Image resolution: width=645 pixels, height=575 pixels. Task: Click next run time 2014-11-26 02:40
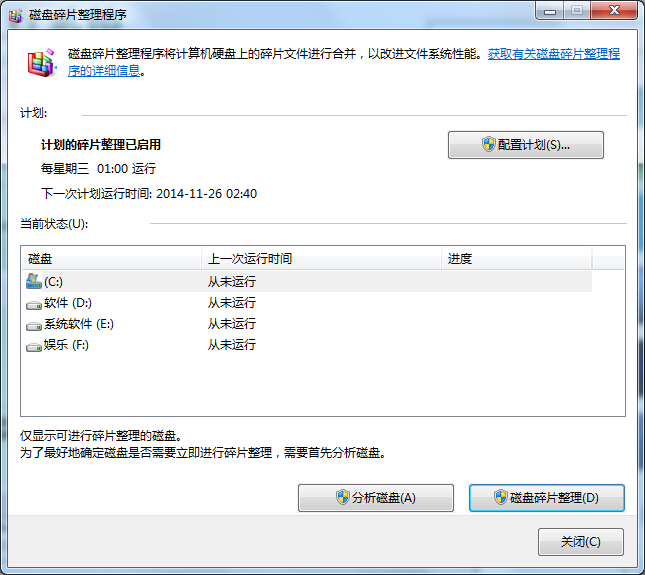pos(206,193)
